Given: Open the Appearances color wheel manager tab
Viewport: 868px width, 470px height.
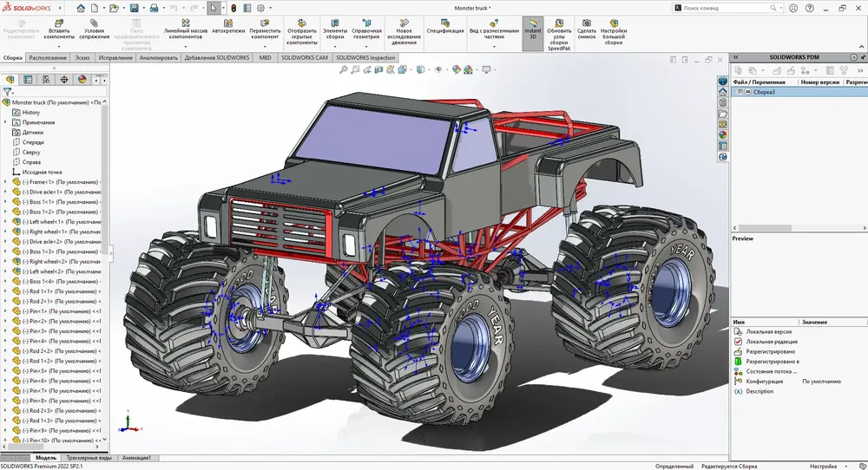Looking at the screenshot, I should click(x=82, y=80).
